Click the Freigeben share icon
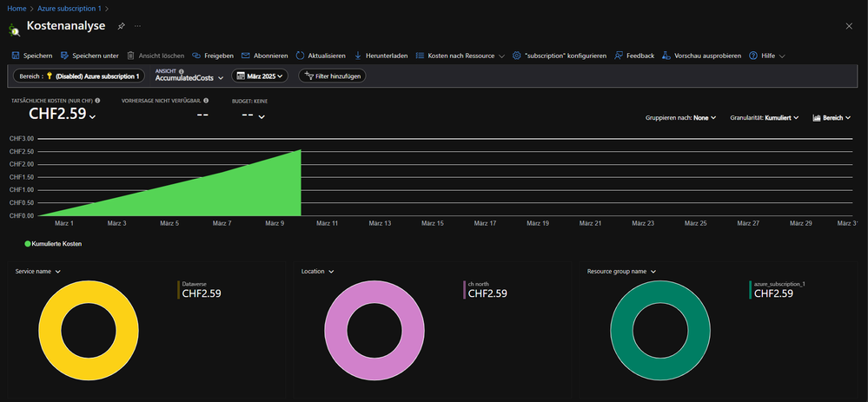Viewport: 868px width, 402px height. tap(196, 56)
